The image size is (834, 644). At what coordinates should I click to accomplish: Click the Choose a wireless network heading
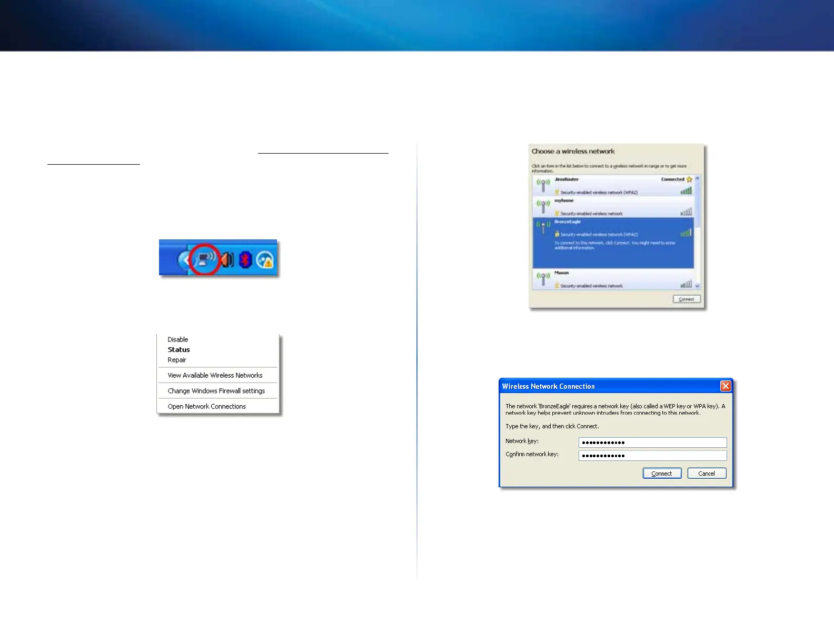tap(573, 152)
